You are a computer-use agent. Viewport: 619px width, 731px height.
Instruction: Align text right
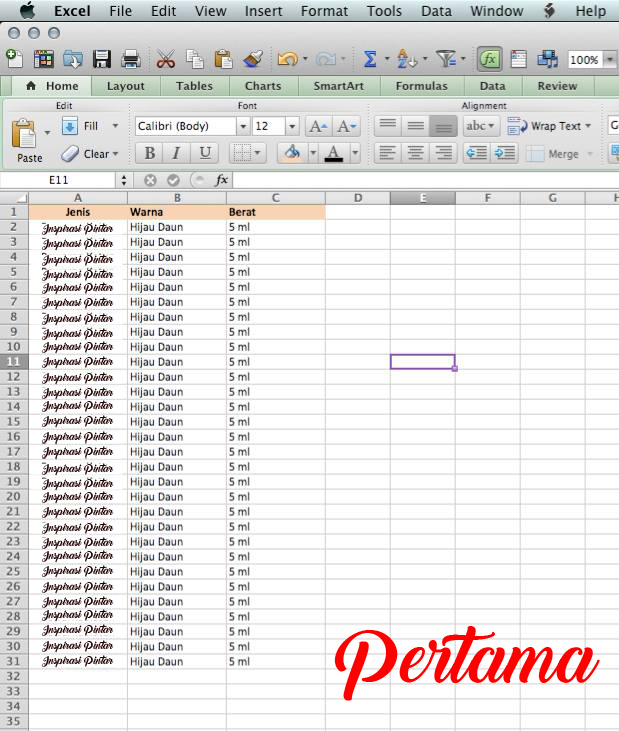[x=443, y=152]
